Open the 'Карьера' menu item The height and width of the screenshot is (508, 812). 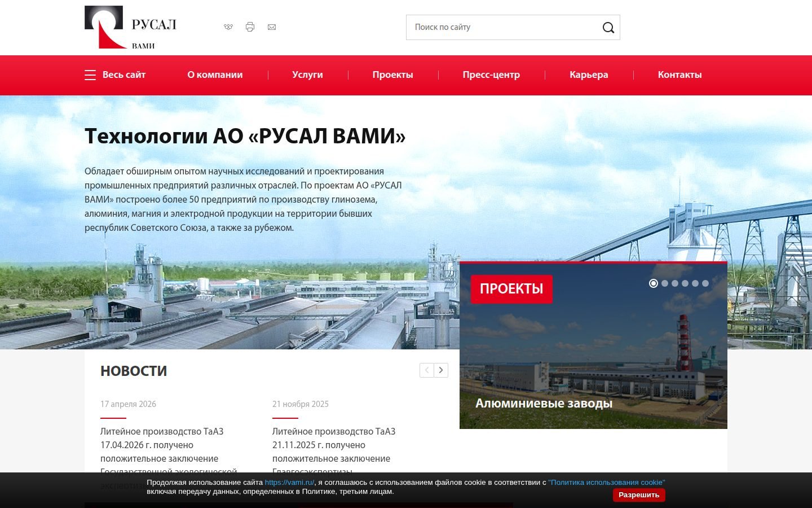(x=589, y=75)
